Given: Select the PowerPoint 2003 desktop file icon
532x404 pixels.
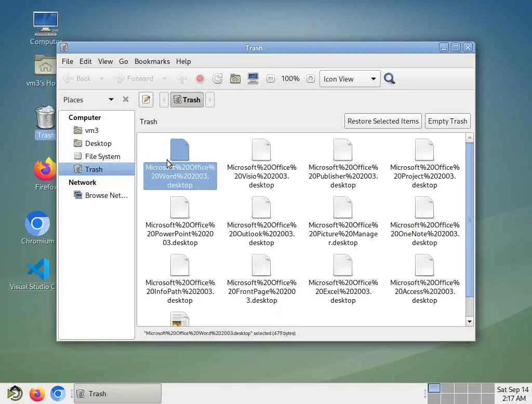Looking at the screenshot, I should (x=180, y=207).
